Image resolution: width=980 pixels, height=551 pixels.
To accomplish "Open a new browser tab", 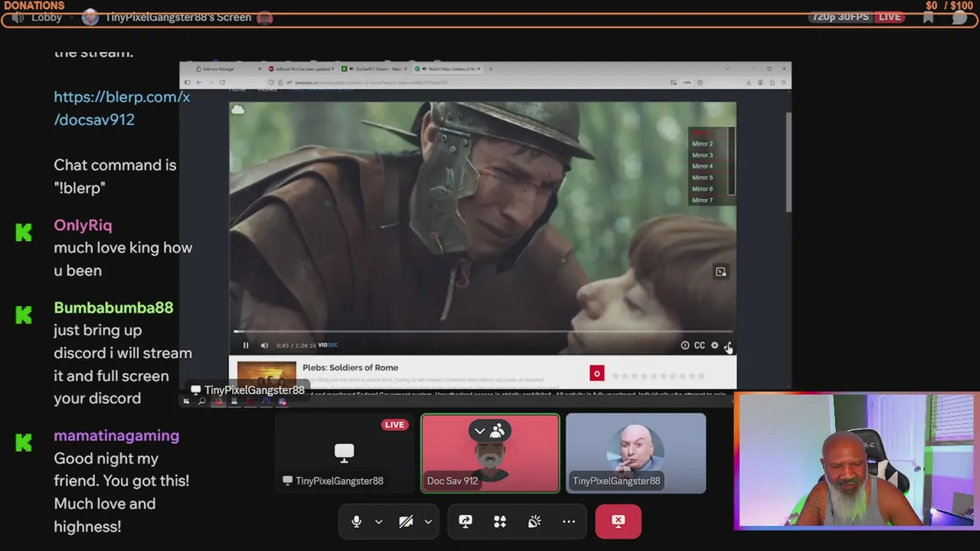I will coord(491,69).
